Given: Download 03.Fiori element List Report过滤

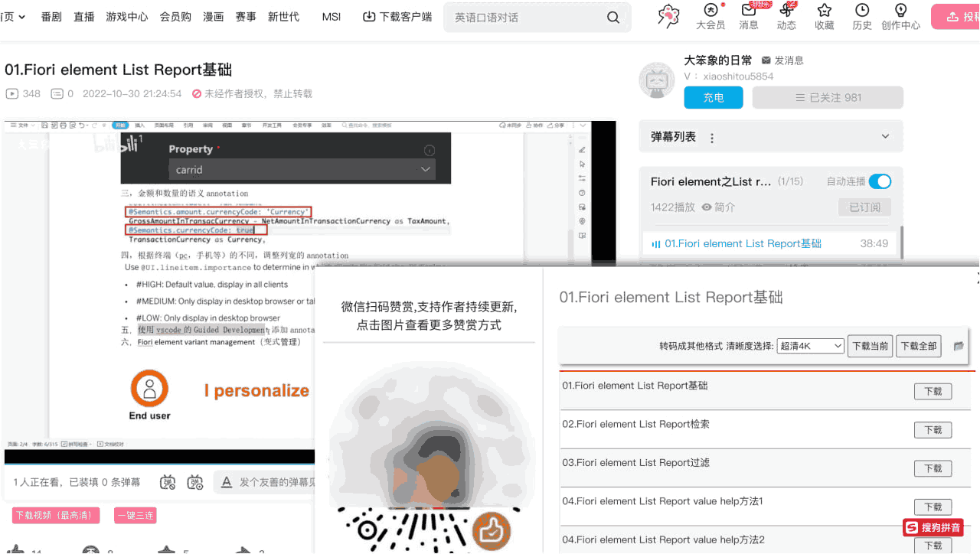Looking at the screenshot, I should pyautogui.click(x=933, y=468).
